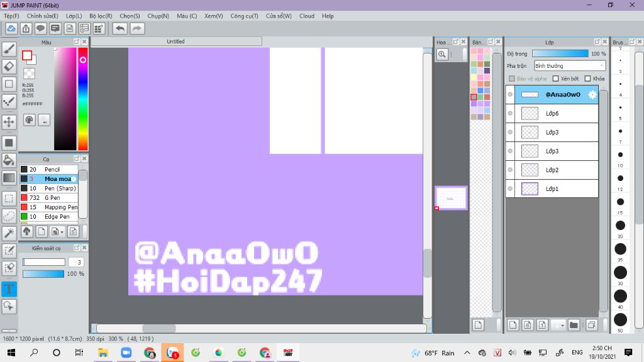The image size is (644, 362).
Task: Open the Cửa sổ(W) menu
Action: pos(279,16)
